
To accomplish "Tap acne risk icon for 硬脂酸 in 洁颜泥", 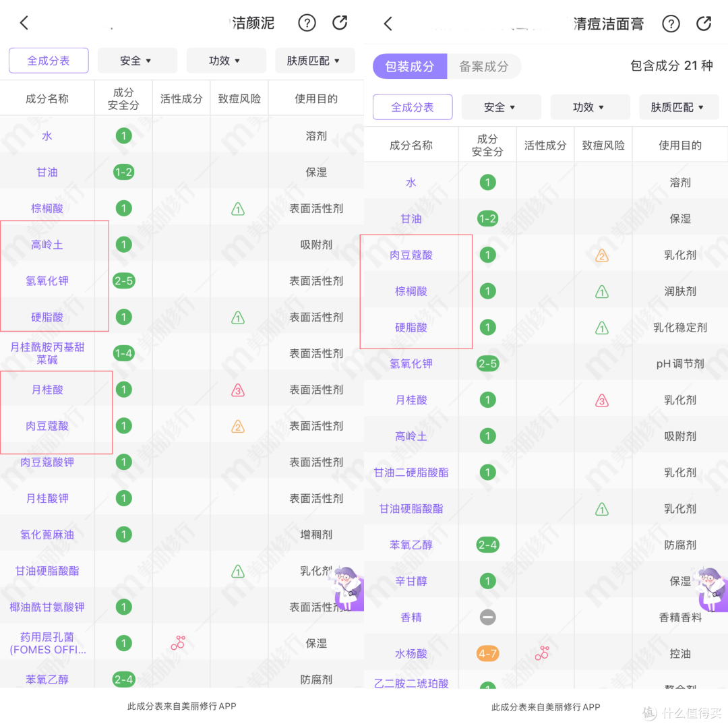I will pyautogui.click(x=238, y=317).
